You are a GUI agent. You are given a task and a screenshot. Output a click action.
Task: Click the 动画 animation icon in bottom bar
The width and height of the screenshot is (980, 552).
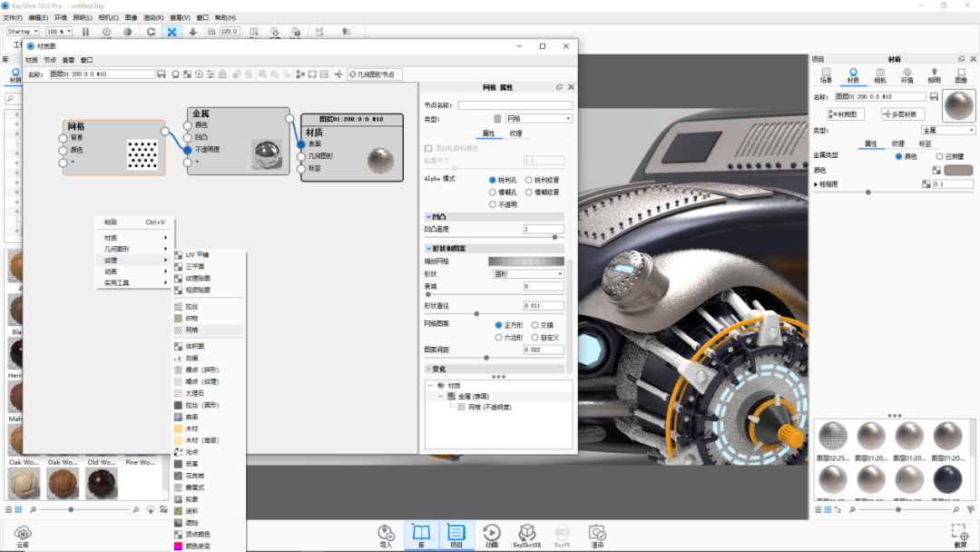click(492, 536)
